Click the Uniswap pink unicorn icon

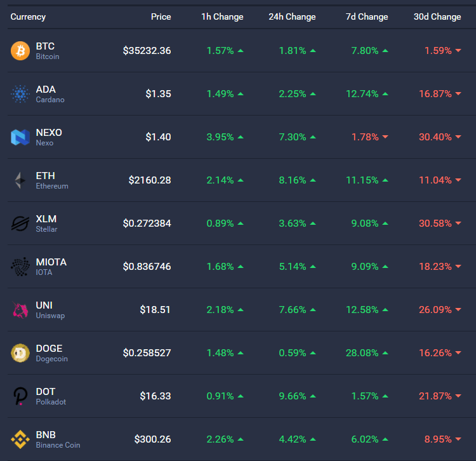pyautogui.click(x=20, y=310)
